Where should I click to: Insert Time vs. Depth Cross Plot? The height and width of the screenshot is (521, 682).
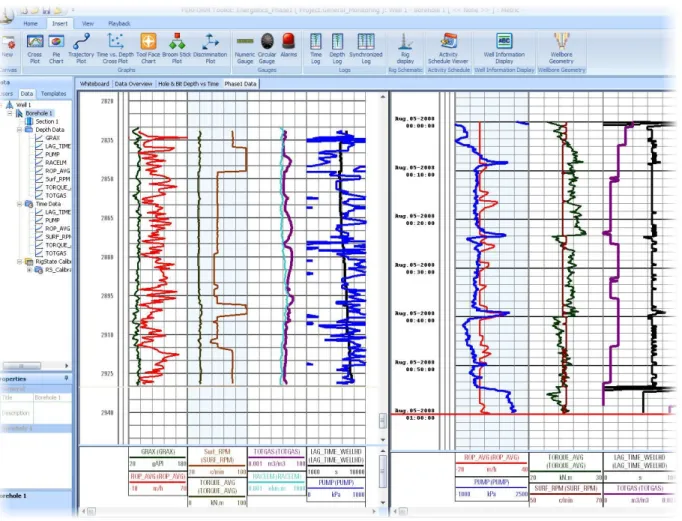point(115,48)
